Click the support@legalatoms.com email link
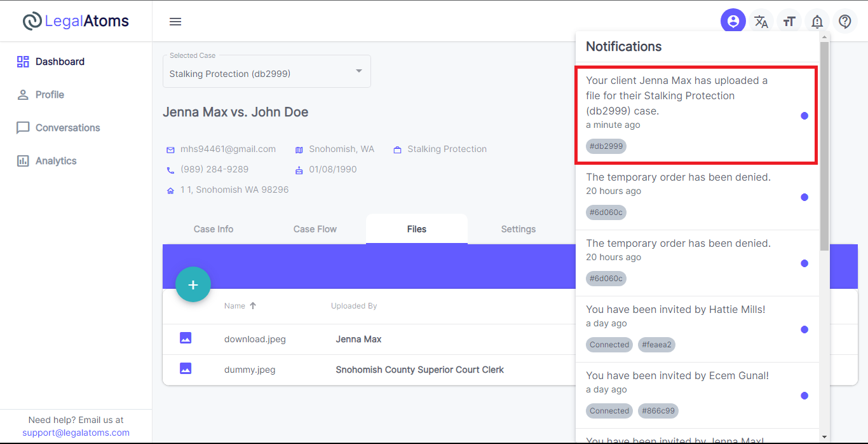The height and width of the screenshot is (444, 868). coord(76,433)
